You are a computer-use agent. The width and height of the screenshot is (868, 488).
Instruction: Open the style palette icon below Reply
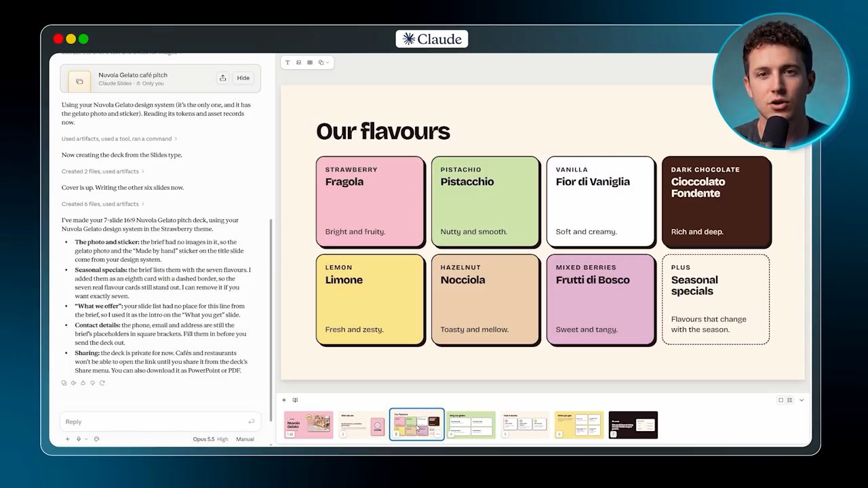[96, 439]
